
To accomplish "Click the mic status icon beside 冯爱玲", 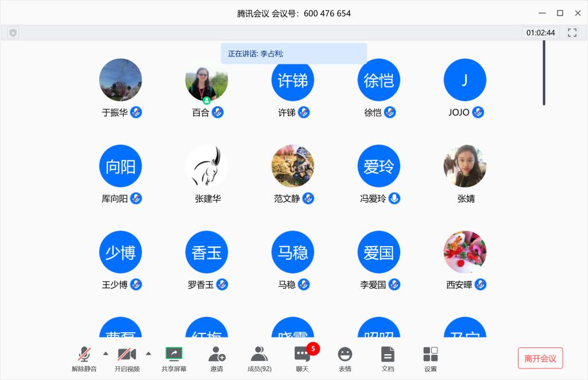I will 394,198.
